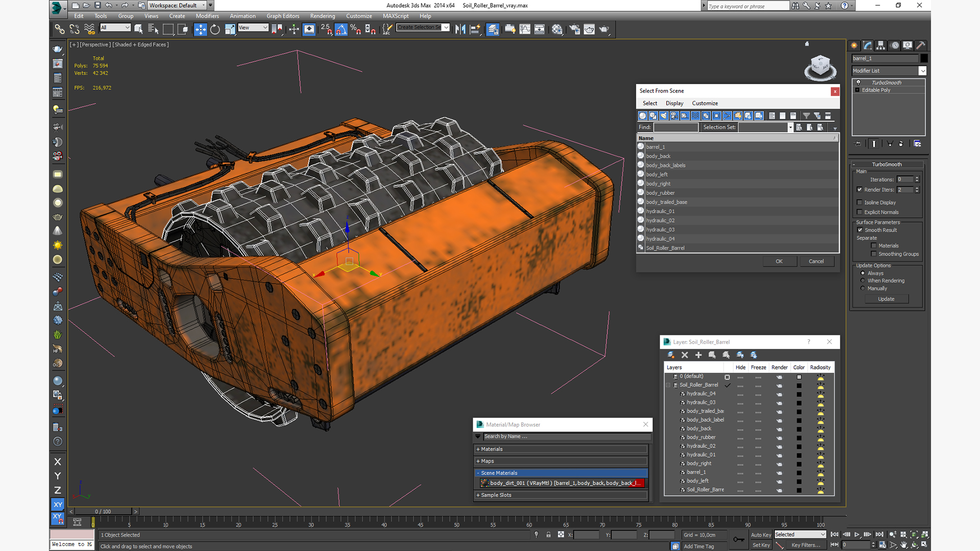
Task: Open the Utilities command panel tab
Action: click(921, 45)
